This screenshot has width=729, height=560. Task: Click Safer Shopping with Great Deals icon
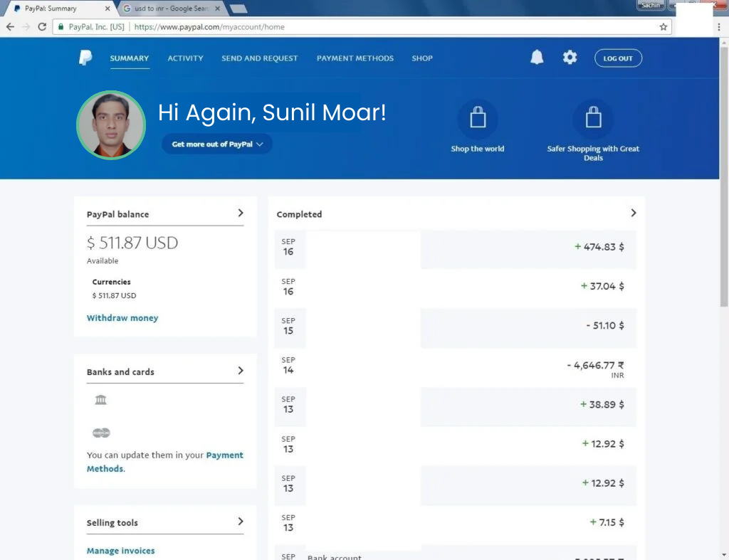coord(593,119)
